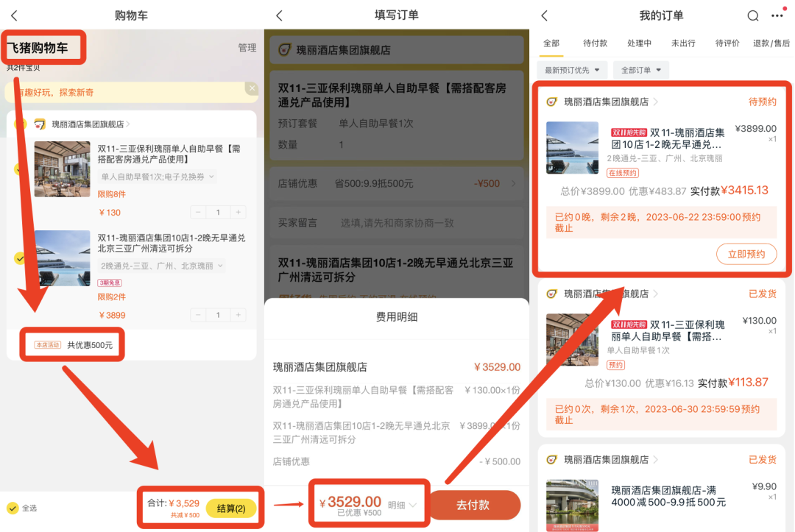Tap 双11-三亚保利瑰丽单人自助早餐 cart item title
The height and width of the screenshot is (532, 795).
coord(169,154)
